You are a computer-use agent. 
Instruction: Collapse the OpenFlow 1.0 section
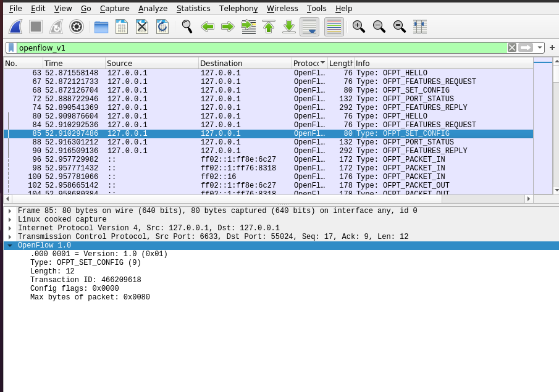pos(10,245)
